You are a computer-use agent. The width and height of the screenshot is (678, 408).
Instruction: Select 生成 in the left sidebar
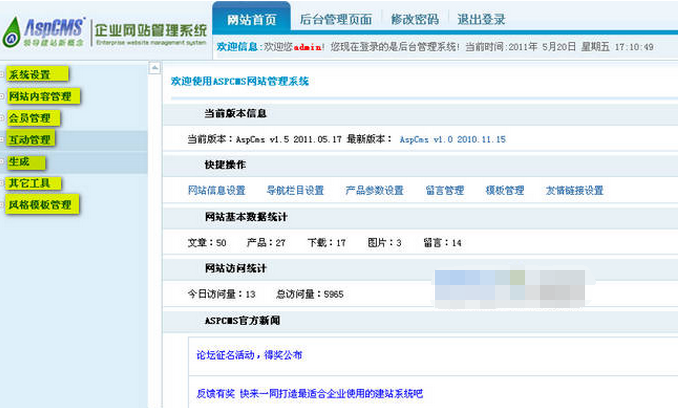[x=20, y=161]
